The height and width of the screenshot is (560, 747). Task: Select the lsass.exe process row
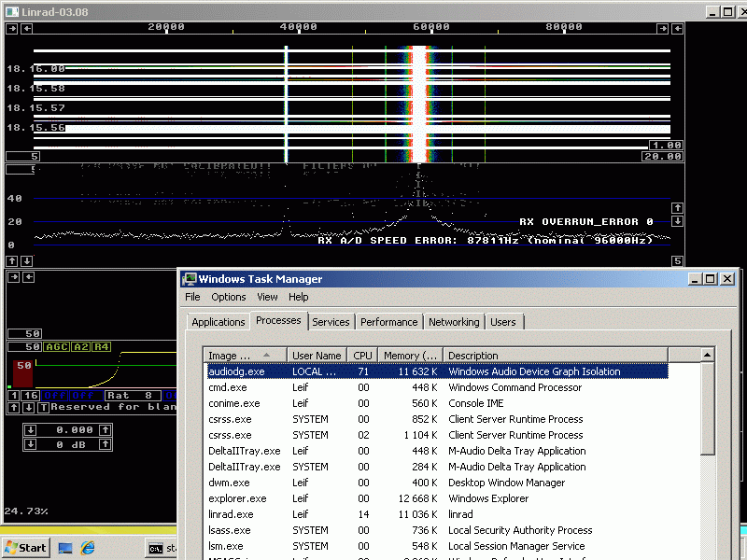[x=437, y=530]
